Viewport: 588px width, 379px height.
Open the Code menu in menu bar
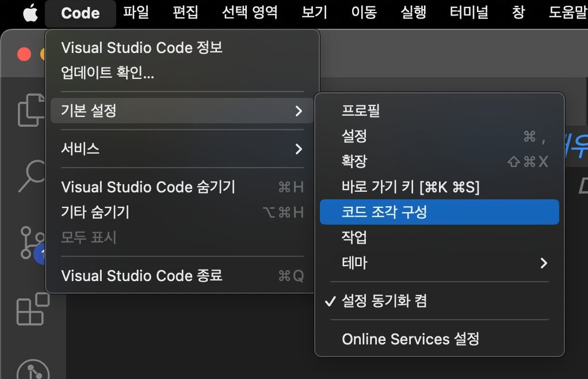tap(80, 13)
